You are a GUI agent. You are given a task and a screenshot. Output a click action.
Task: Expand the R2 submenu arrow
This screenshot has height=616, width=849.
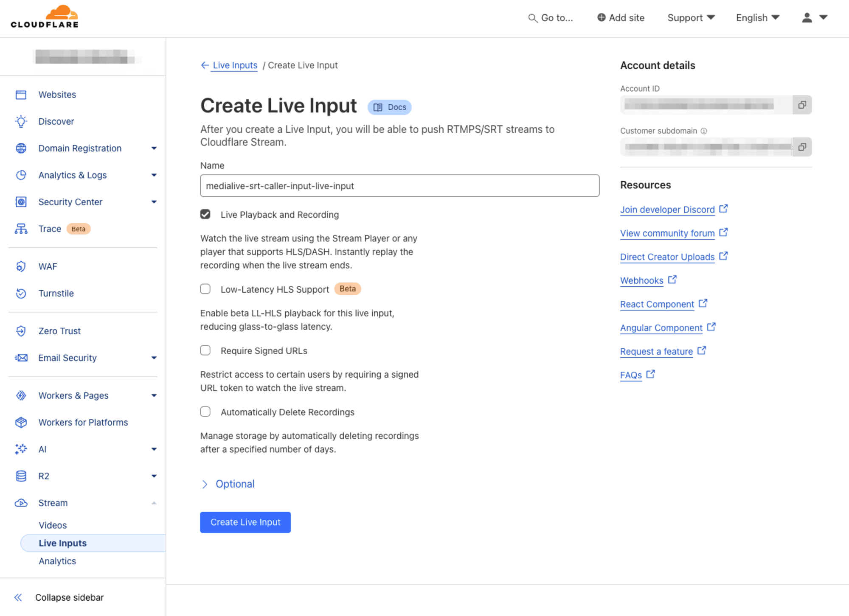coord(154,476)
